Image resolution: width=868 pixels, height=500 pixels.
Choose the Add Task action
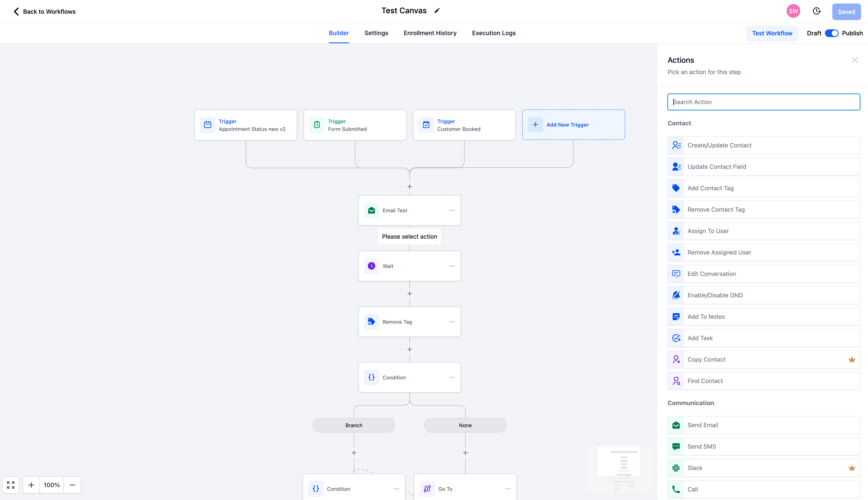[x=763, y=338]
